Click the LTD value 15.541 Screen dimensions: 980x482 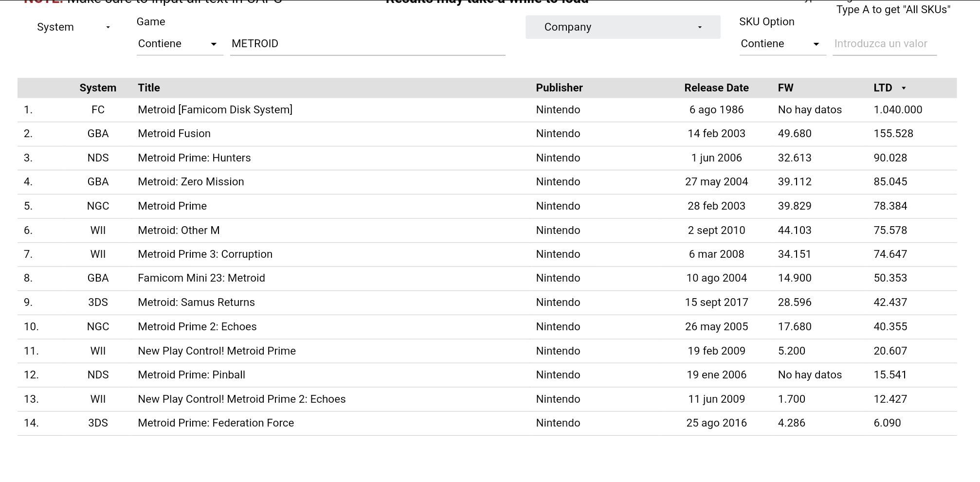point(890,375)
